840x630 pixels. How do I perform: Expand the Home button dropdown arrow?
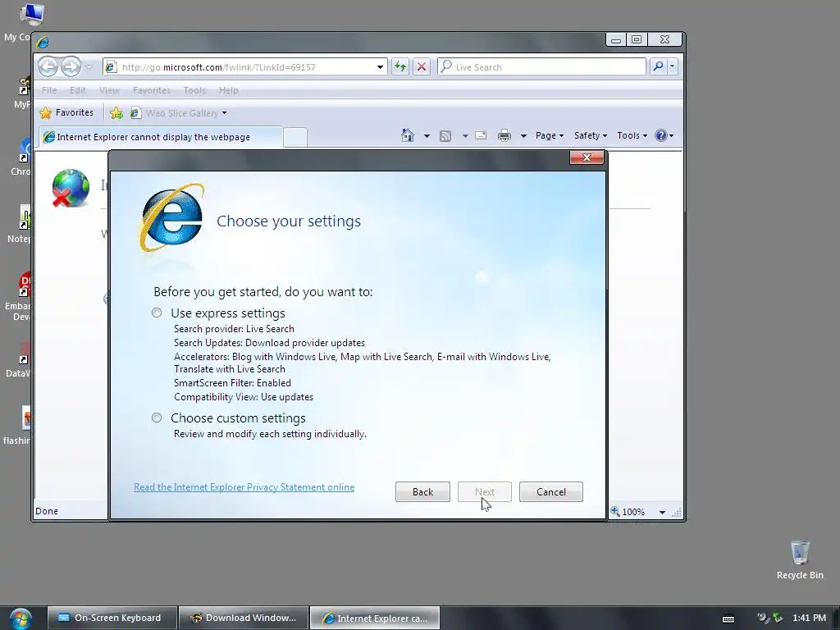[x=427, y=136]
